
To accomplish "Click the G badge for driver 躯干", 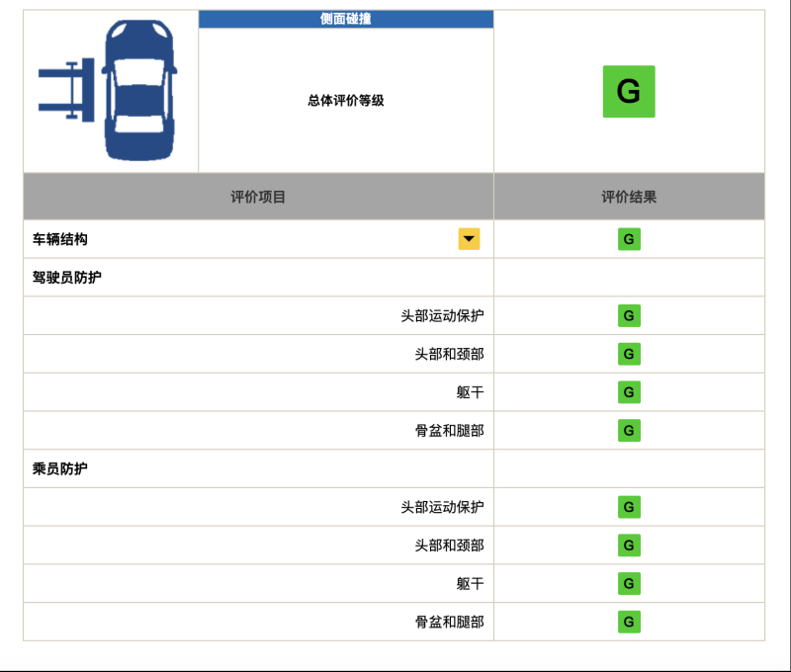I will click(629, 392).
